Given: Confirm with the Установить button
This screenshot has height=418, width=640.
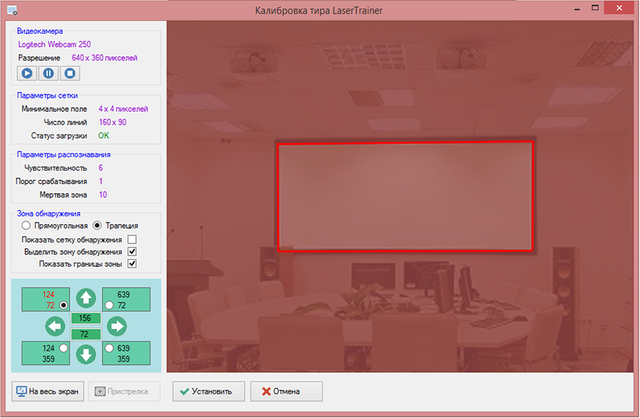Looking at the screenshot, I should tap(209, 391).
